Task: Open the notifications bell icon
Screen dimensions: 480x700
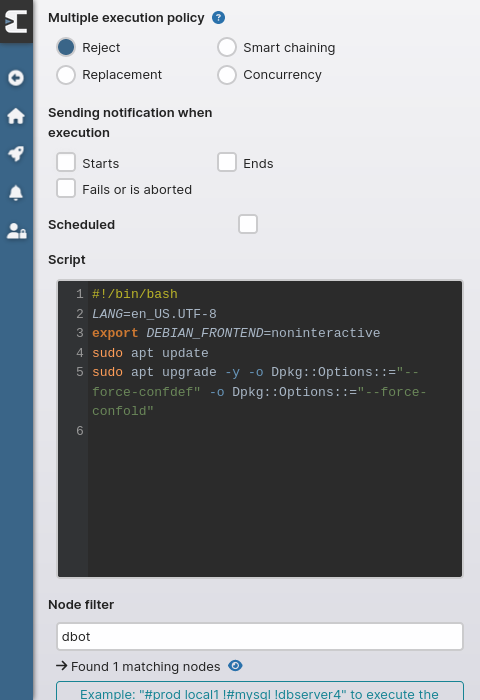Action: (x=16, y=193)
